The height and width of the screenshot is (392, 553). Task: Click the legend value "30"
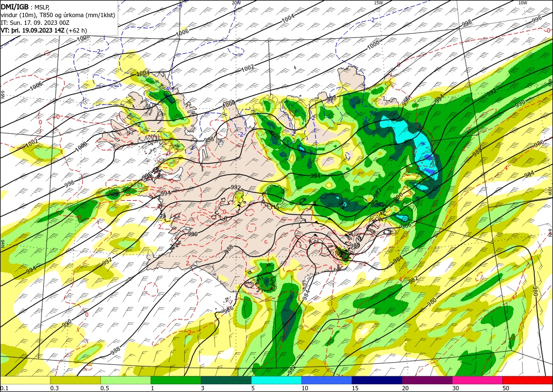456,388
